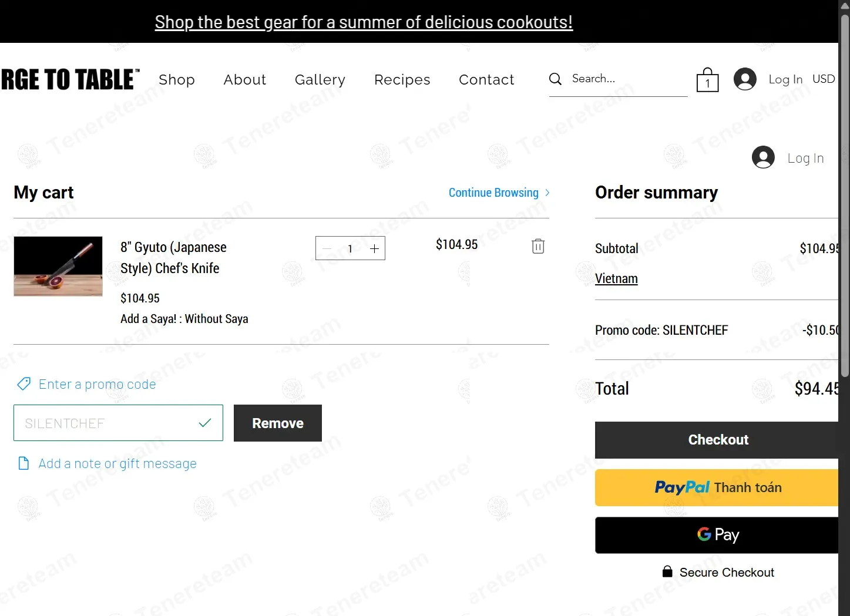The image size is (850, 616).
Task: Click the note document icon
Action: pyautogui.click(x=23, y=463)
